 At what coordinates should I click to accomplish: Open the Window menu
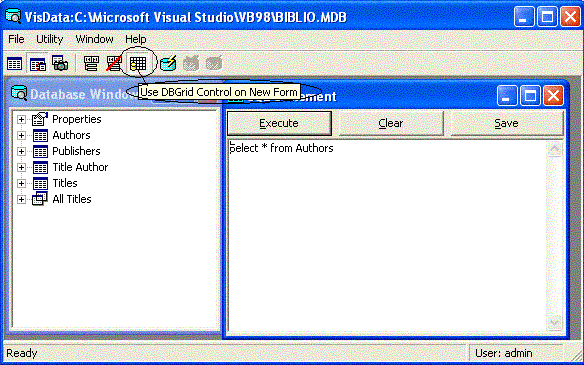(95, 39)
